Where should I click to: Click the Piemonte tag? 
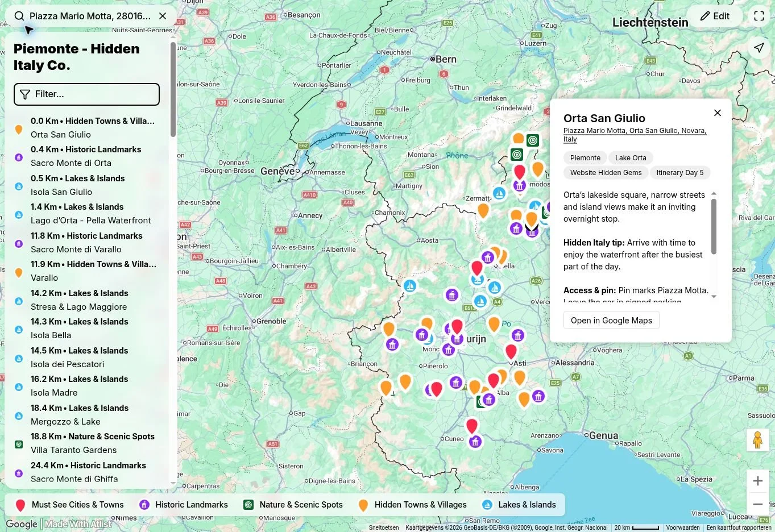pyautogui.click(x=585, y=158)
